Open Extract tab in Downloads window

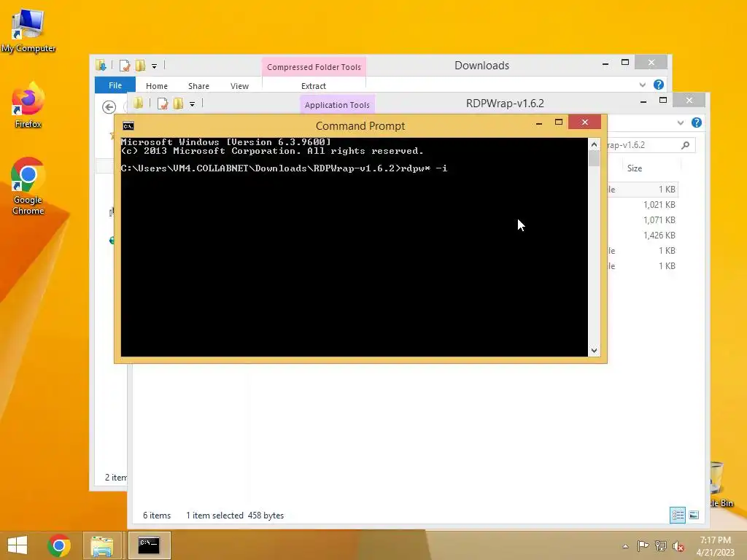point(314,86)
